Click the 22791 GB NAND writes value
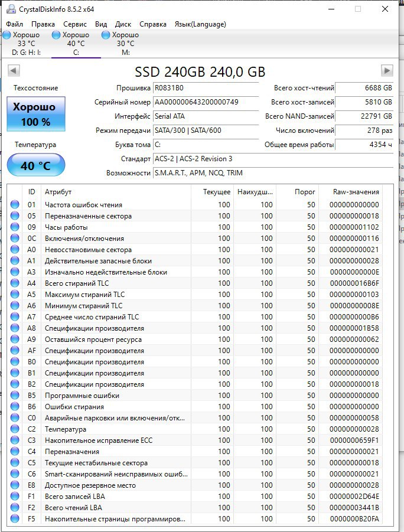Image resolution: width=404 pixels, height=532 pixels. [x=364, y=116]
